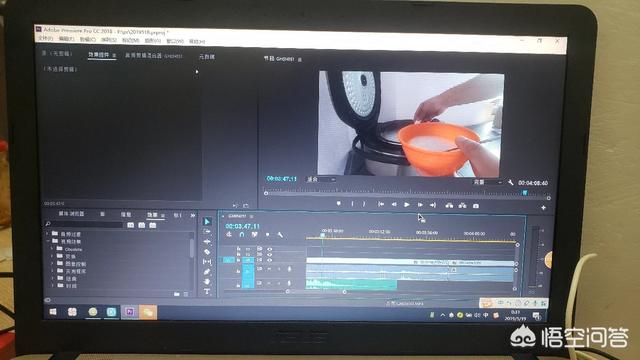Image resolution: width=640 pixels, height=360 pixels.
Task: Click the Lift button in Program Monitor
Action: point(449,205)
